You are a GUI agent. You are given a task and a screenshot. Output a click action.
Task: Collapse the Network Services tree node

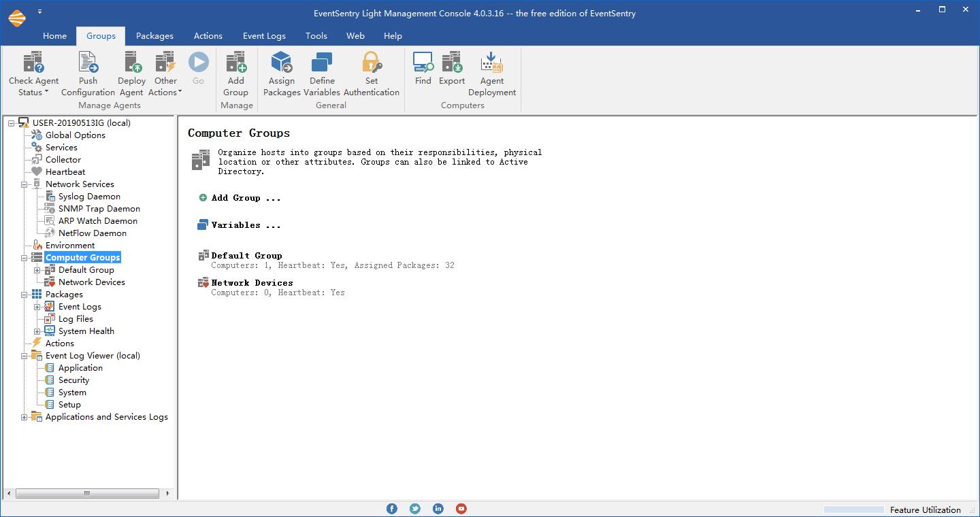click(x=24, y=184)
